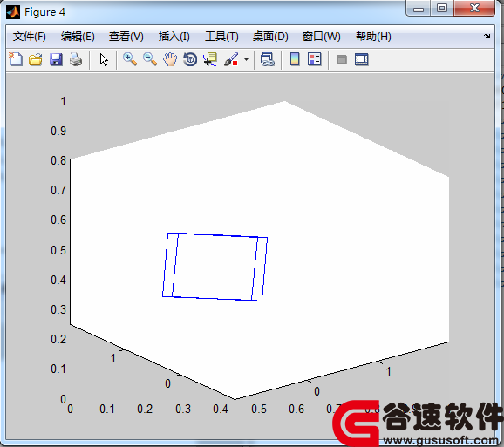Image resolution: width=504 pixels, height=447 pixels.
Task: Dock the figure using the corner arrow
Action: pos(487,37)
